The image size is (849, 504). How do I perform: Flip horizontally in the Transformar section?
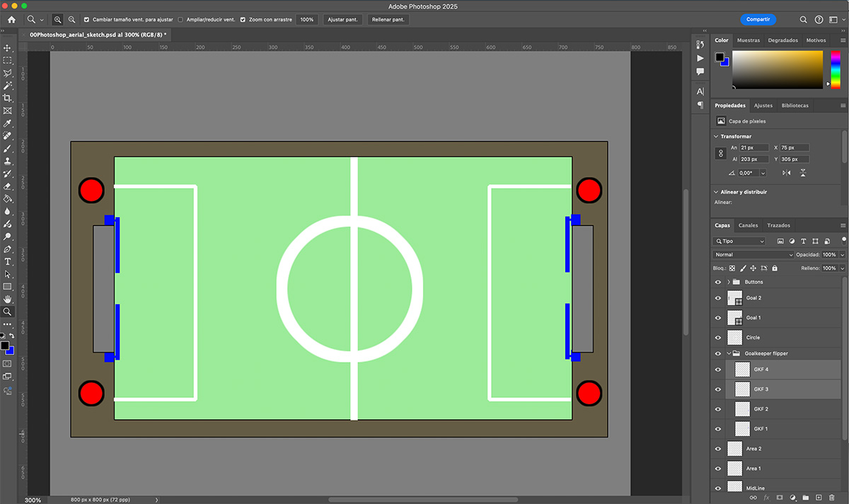[787, 173]
